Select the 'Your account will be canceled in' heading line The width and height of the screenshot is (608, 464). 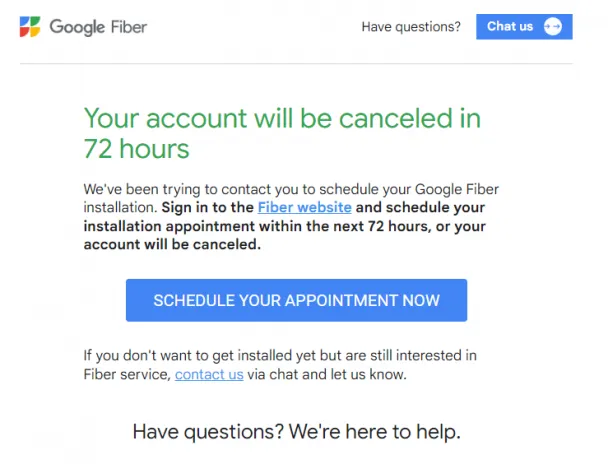[x=282, y=118]
